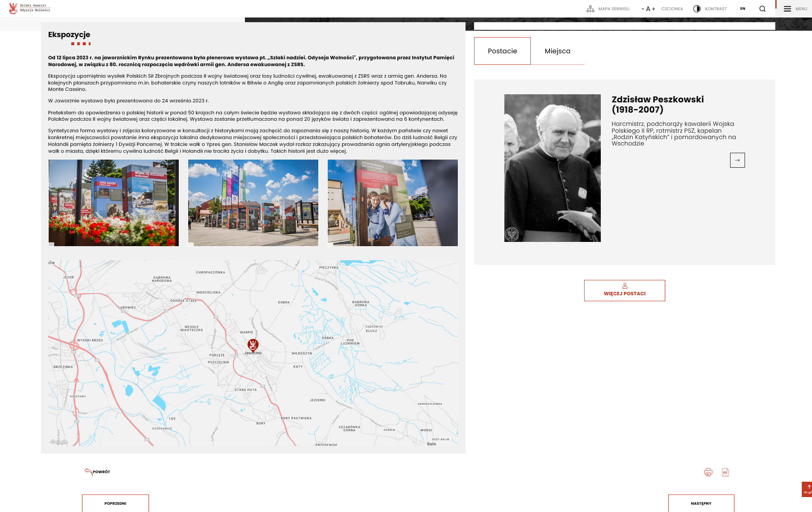Print the page with printer icon
Screen dimensions: 812x512
point(708,472)
